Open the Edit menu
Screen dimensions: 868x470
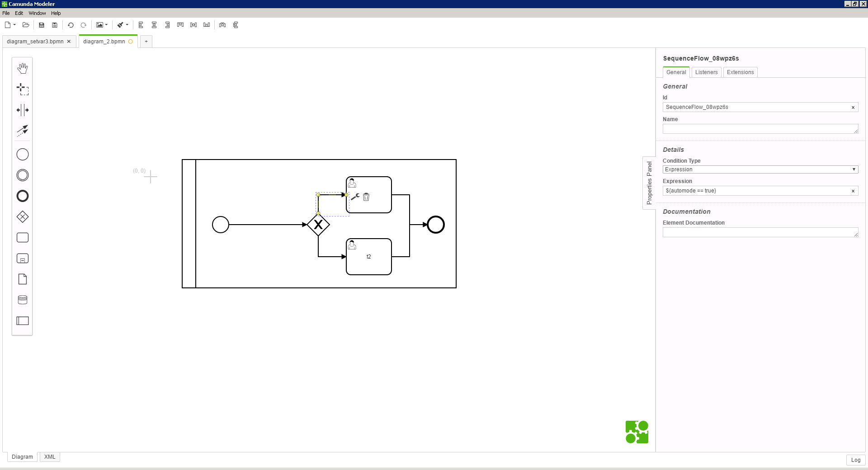click(x=19, y=13)
